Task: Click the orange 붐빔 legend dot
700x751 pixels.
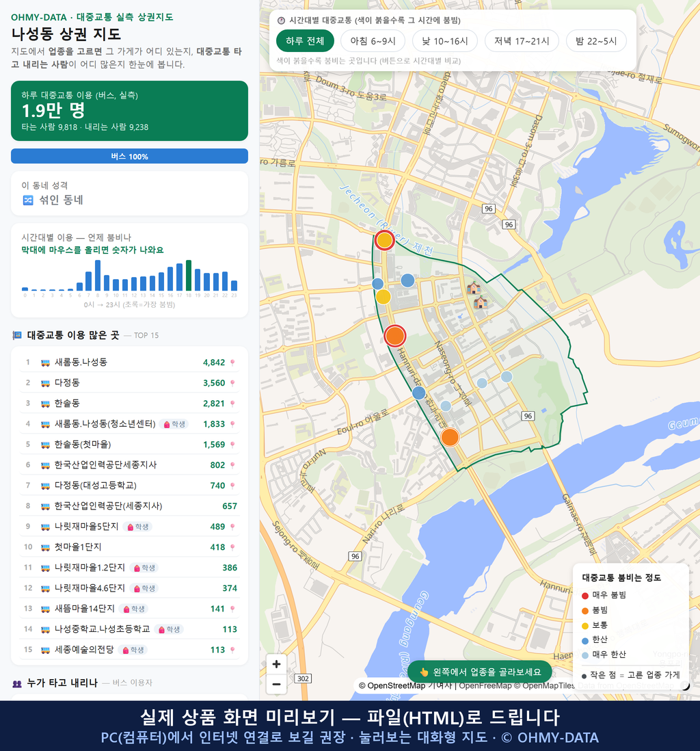Action: tap(584, 611)
